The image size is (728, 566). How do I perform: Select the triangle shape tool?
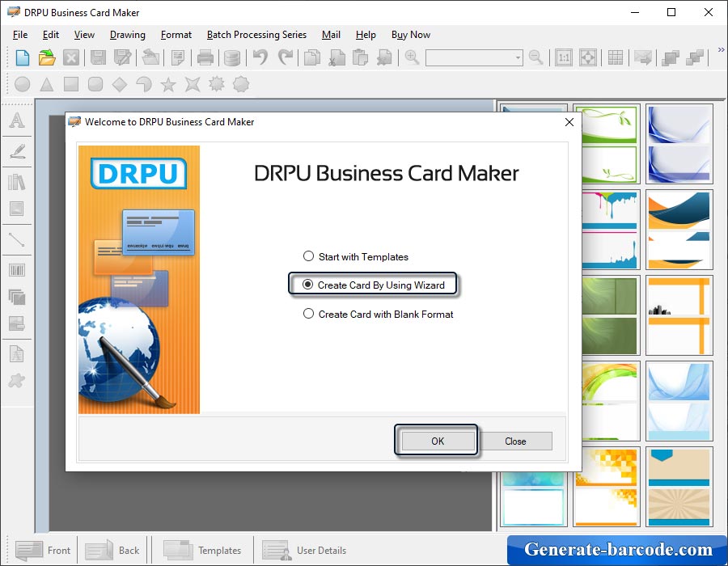pos(46,84)
